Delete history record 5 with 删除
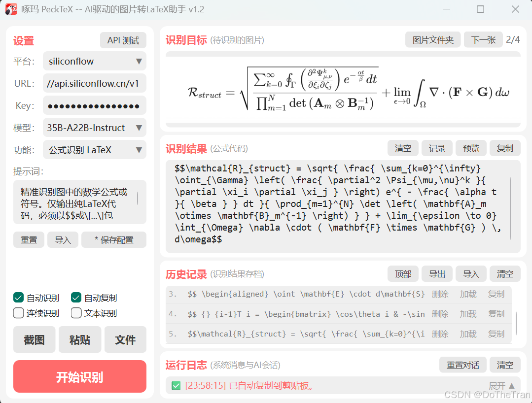 [x=440, y=334]
